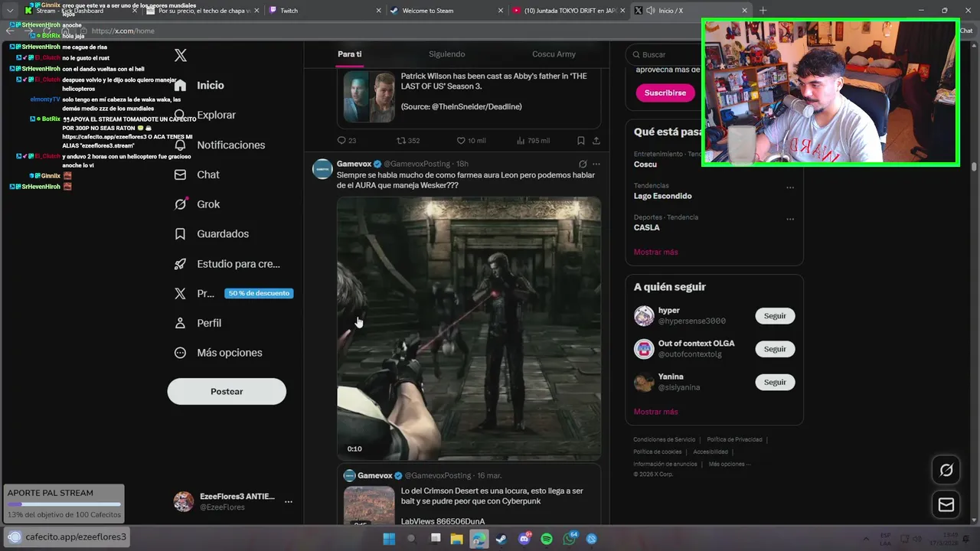Open The Last of Us cast image
This screenshot has width=980, height=551.
(x=369, y=97)
